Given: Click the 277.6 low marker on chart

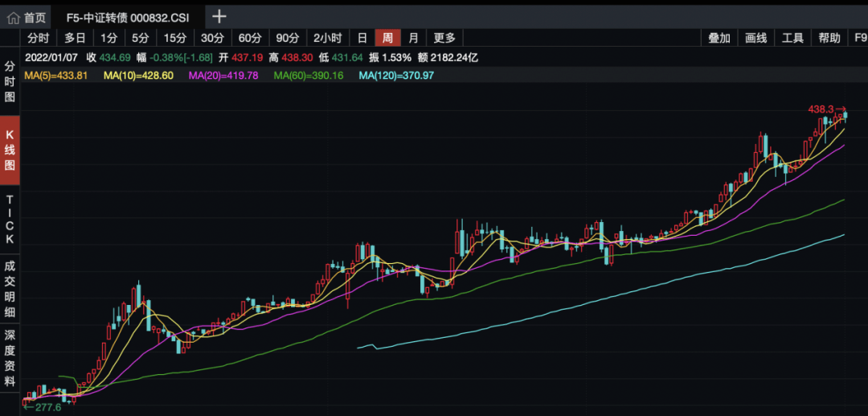Looking at the screenshot, I should [42, 408].
